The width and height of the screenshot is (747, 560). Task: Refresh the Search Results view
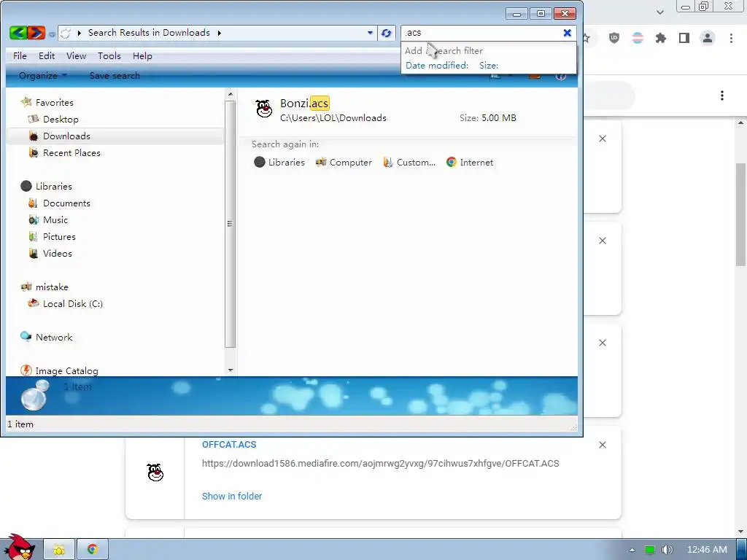pos(387,33)
